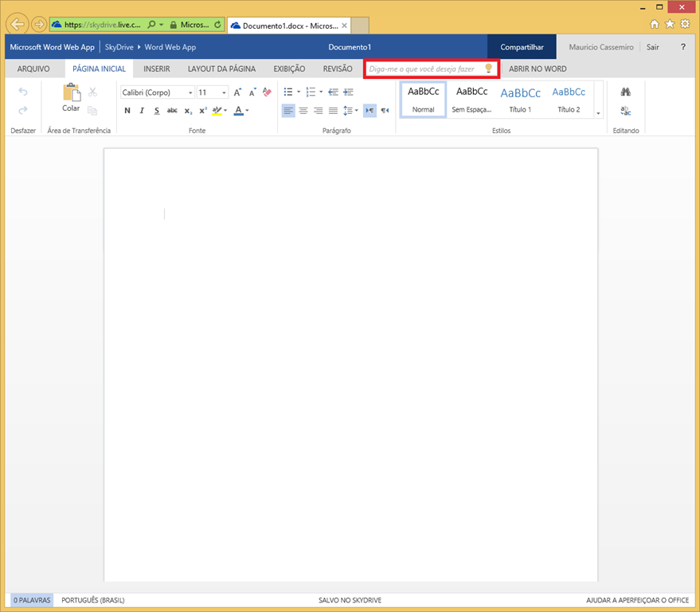Image resolution: width=700 pixels, height=612 pixels.
Task: Click the Compartilhar button
Action: [522, 47]
